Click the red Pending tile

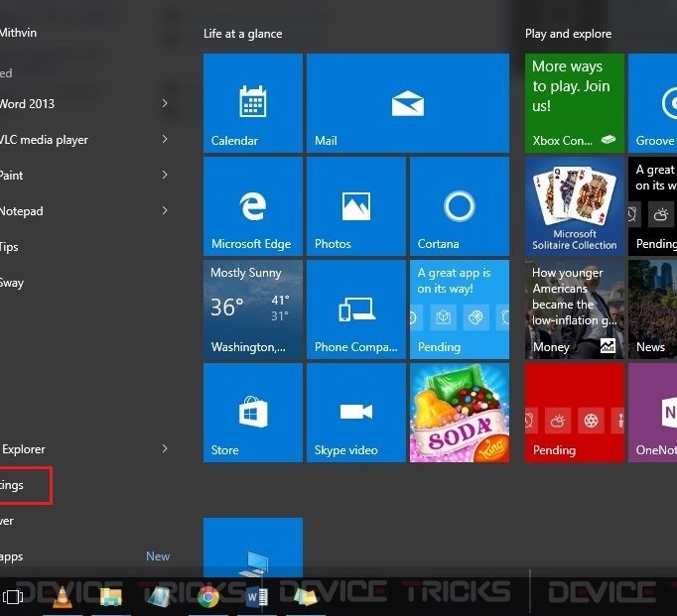574,413
